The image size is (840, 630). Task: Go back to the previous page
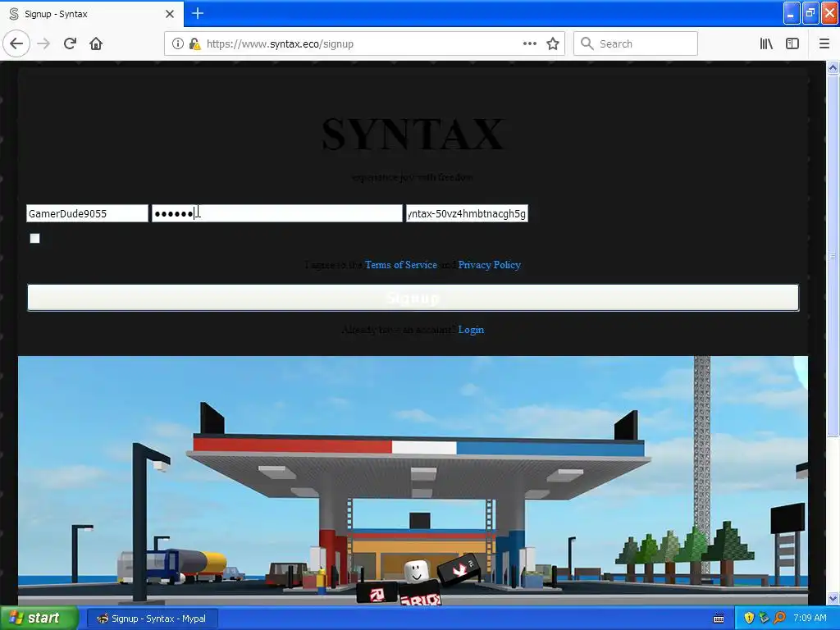tap(16, 43)
